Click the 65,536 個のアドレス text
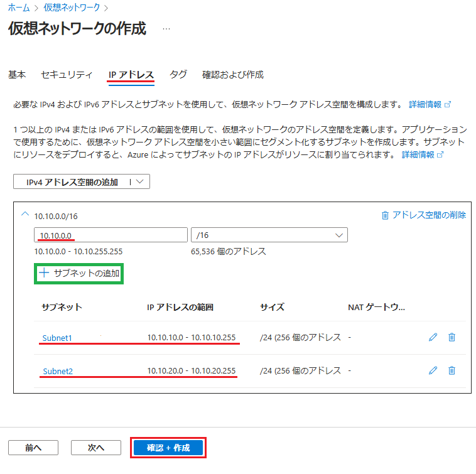Screen dimensions: 476x474 [229, 252]
